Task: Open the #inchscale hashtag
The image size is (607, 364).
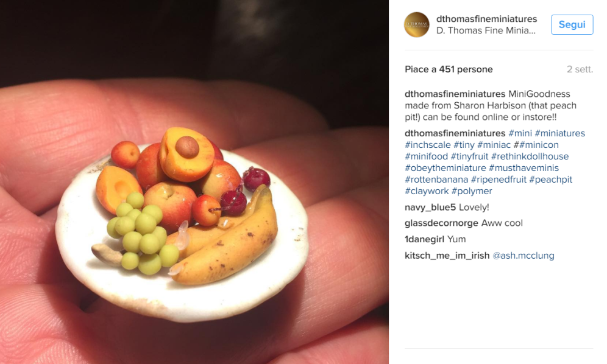Action: point(428,145)
